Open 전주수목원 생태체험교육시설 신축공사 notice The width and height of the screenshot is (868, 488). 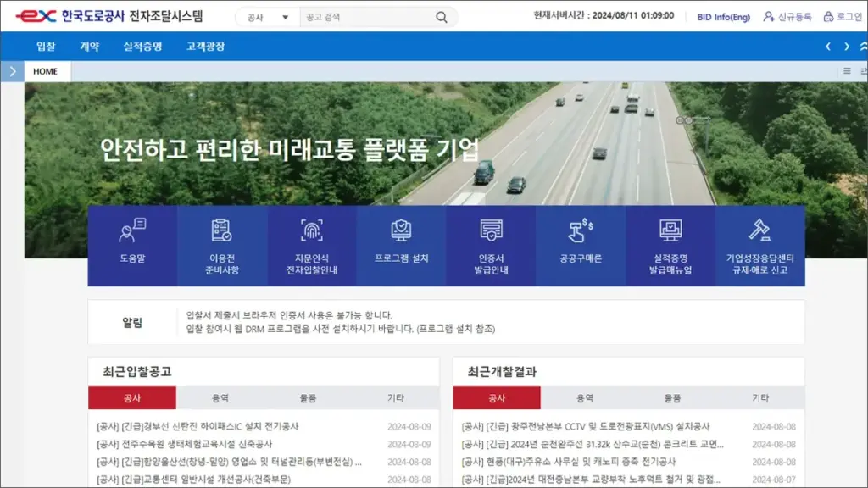pos(184,444)
